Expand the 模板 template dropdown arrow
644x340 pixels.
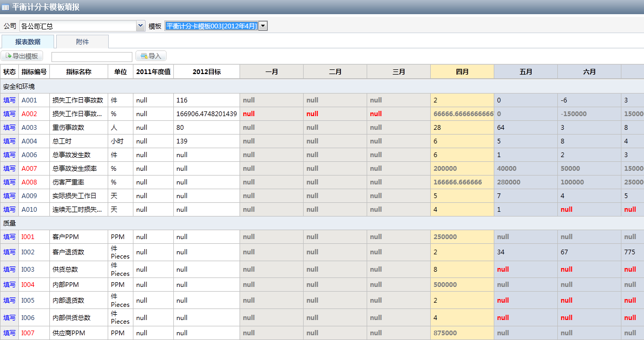(263, 26)
